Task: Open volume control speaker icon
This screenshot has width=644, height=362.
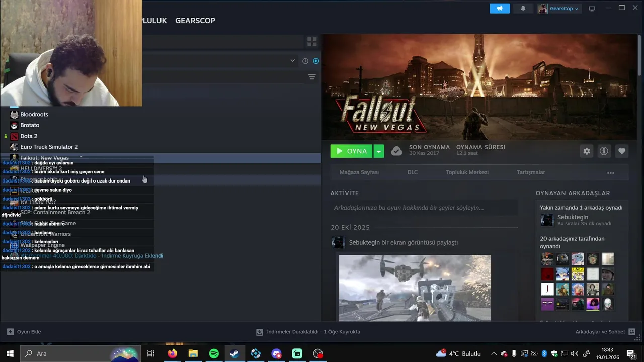Action: pos(574,354)
